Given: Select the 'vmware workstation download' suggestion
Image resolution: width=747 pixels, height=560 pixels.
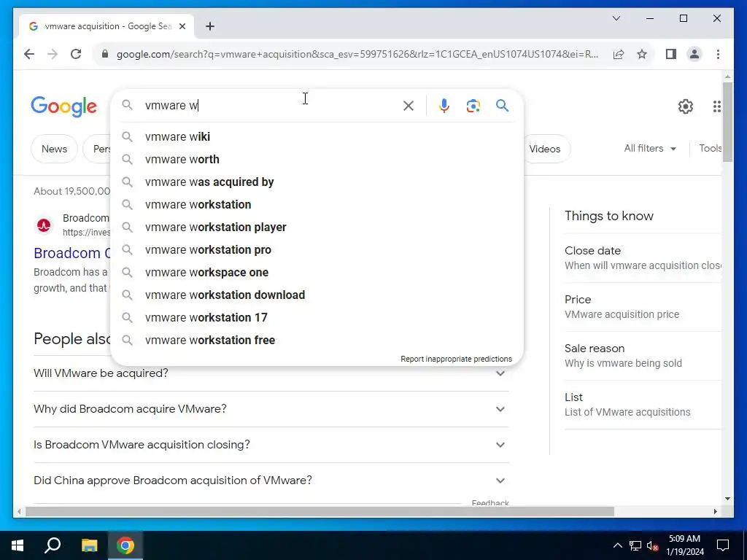Looking at the screenshot, I should point(317,295).
